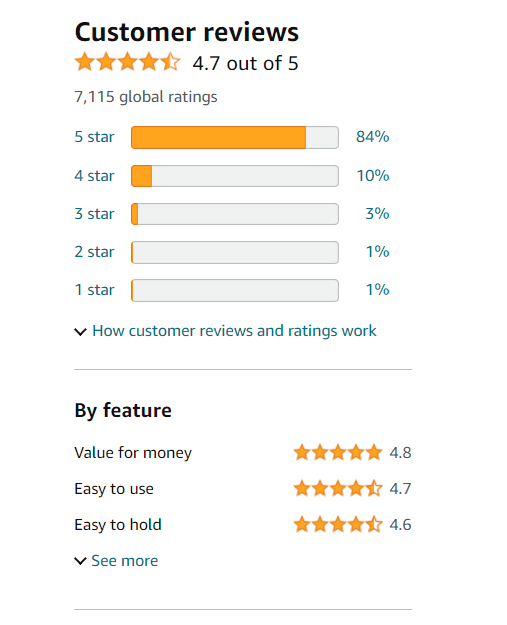Click the 84% percentage link
This screenshot has height=625, width=507.
373,137
